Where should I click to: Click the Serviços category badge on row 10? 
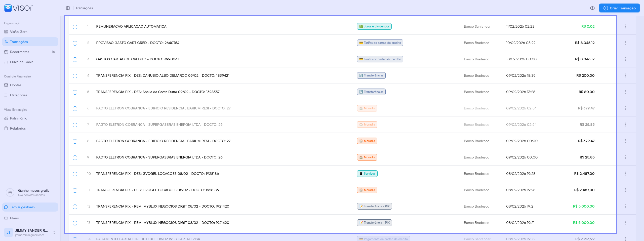point(367,174)
